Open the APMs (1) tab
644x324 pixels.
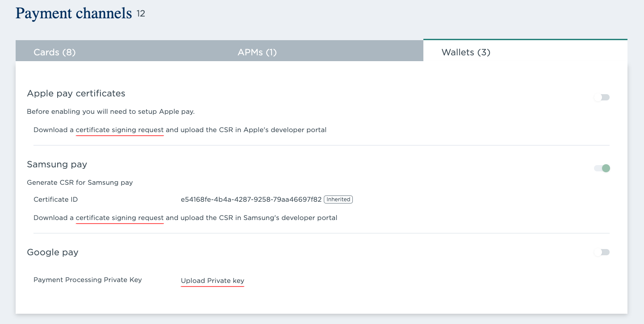click(x=321, y=51)
